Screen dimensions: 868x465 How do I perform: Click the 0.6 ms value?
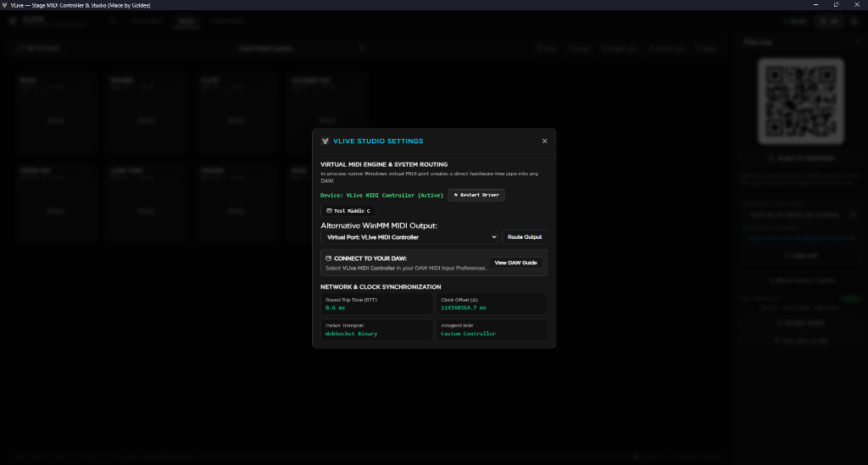coord(335,308)
